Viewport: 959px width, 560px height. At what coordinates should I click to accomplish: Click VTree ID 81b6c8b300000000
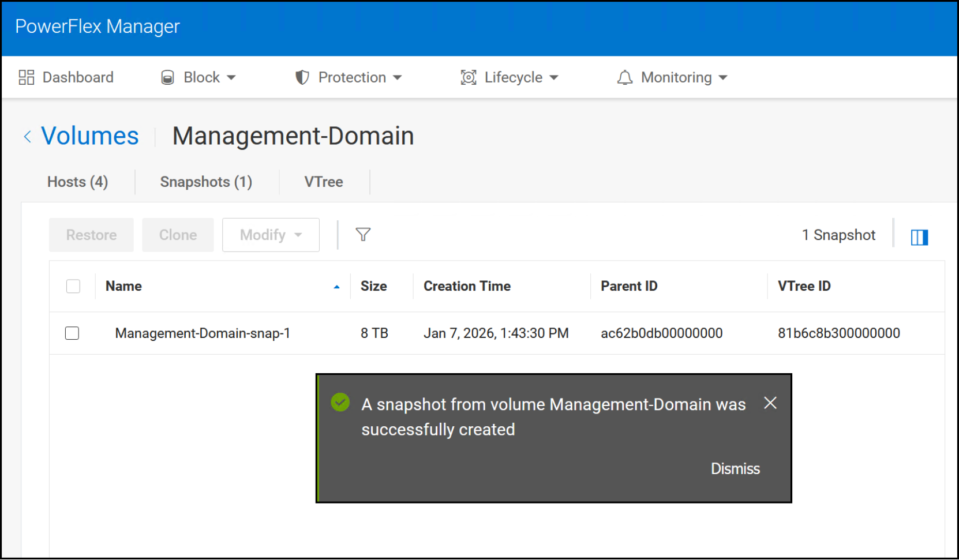[x=839, y=333]
